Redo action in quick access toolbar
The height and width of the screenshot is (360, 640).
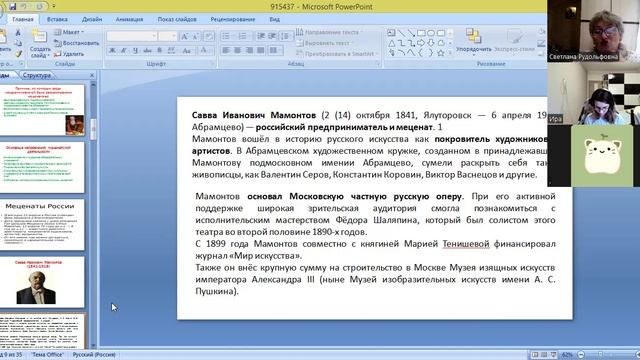click(x=40, y=6)
